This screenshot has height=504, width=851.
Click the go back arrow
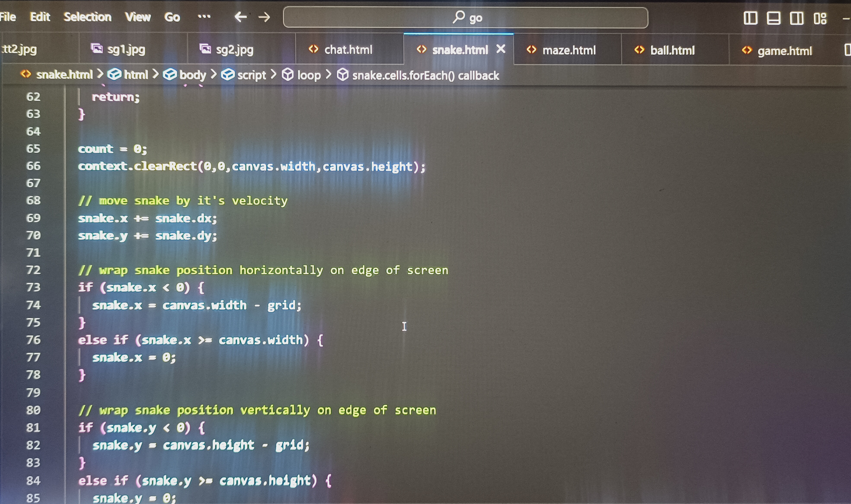point(240,17)
